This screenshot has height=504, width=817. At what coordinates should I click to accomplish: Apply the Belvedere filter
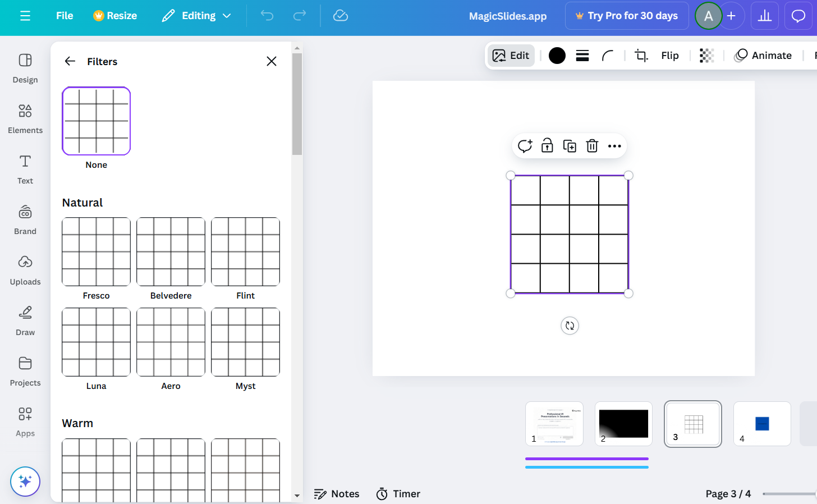coord(171,251)
